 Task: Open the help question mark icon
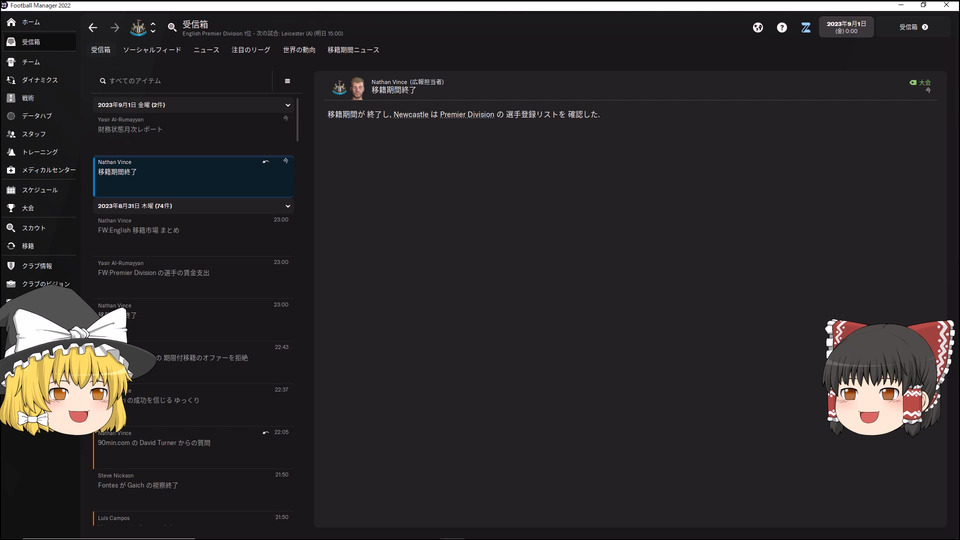pyautogui.click(x=782, y=28)
